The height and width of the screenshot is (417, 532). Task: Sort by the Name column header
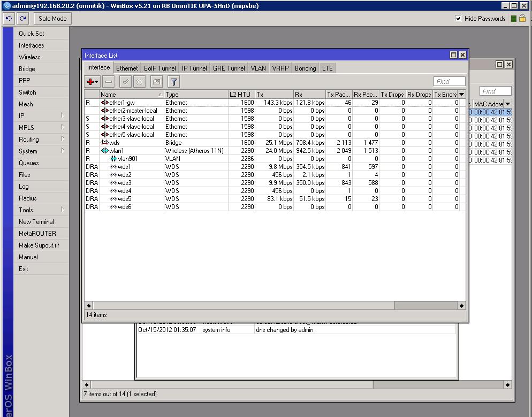click(128, 95)
